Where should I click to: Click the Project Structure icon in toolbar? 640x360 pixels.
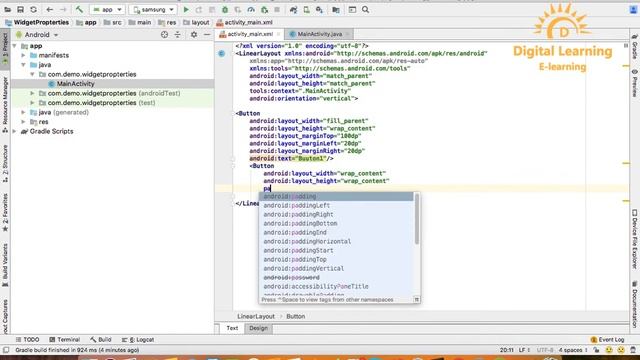click(336, 9)
